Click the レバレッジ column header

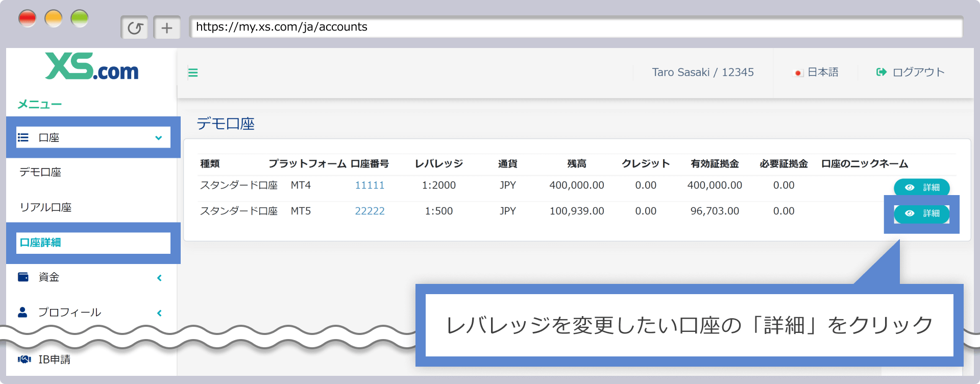(439, 163)
